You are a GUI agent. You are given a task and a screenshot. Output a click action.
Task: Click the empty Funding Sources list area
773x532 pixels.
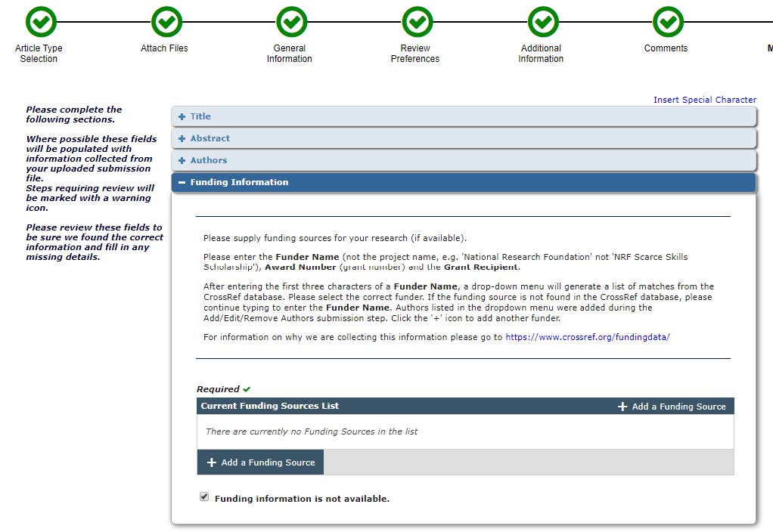[464, 431]
